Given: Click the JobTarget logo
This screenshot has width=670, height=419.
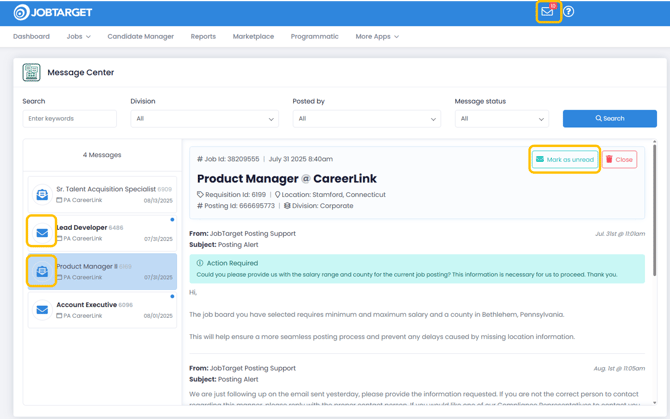Looking at the screenshot, I should click(53, 12).
